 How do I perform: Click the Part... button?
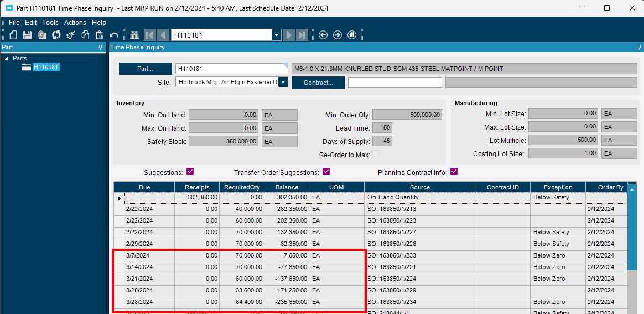146,69
